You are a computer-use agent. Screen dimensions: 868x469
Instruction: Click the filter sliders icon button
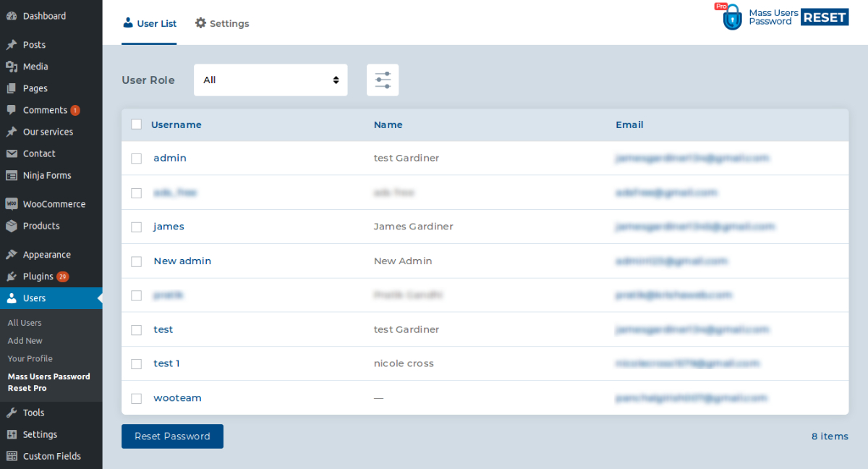(x=383, y=80)
